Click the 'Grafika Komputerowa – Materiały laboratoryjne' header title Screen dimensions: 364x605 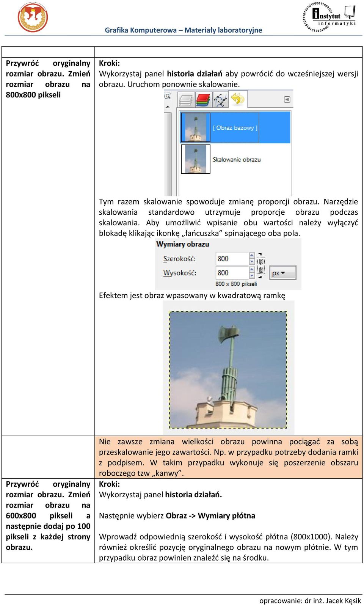[x=184, y=30]
